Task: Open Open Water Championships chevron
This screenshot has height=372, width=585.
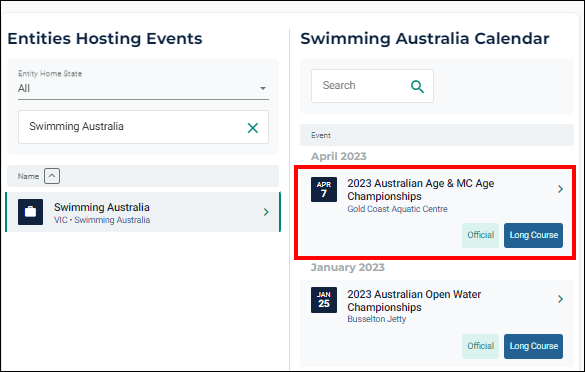Action: point(560,299)
